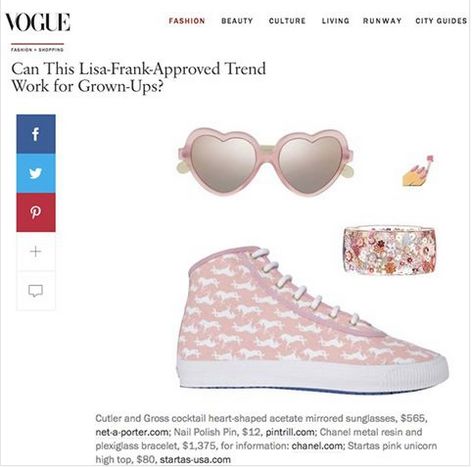Go to Vogue homepage via logo

coord(37,22)
